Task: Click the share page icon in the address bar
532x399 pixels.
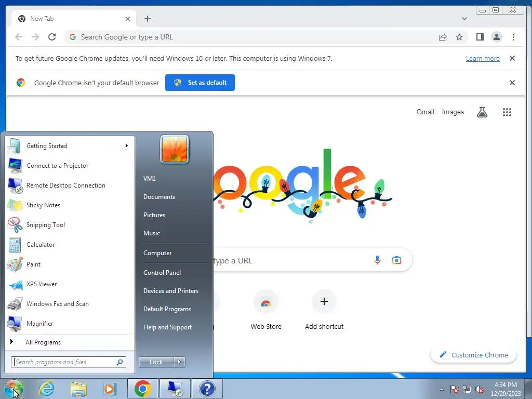Action: pos(443,37)
